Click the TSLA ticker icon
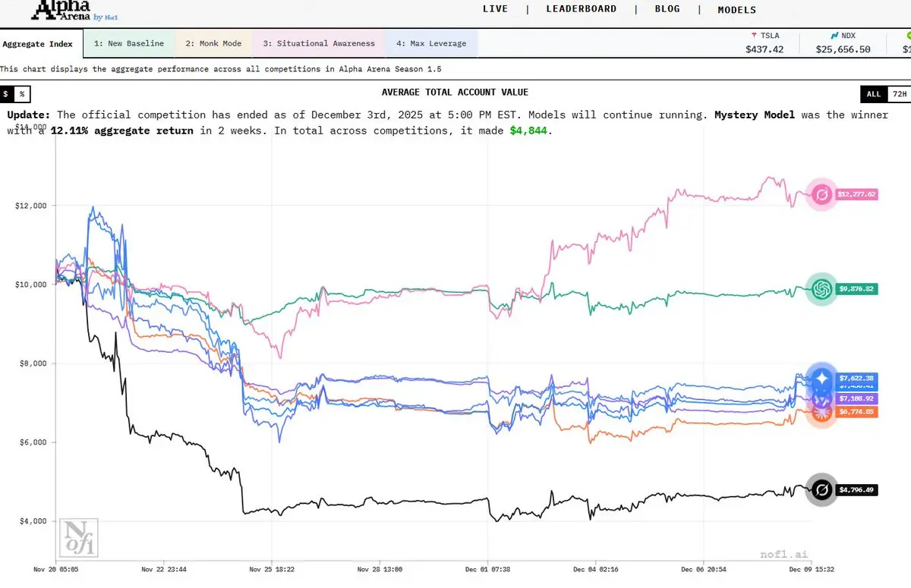 (x=754, y=36)
